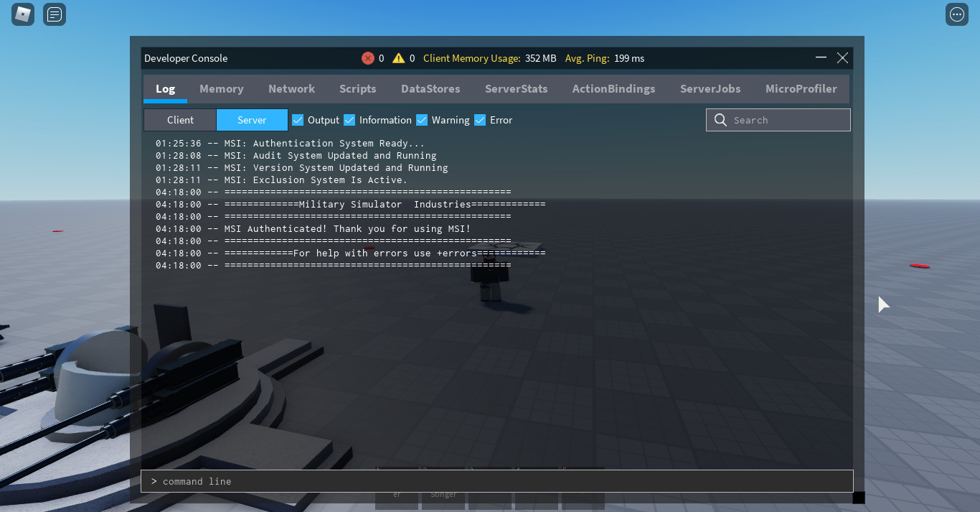Viewport: 980px width, 512px height.
Task: Toggle the Error filter checkbox
Action: [480, 120]
